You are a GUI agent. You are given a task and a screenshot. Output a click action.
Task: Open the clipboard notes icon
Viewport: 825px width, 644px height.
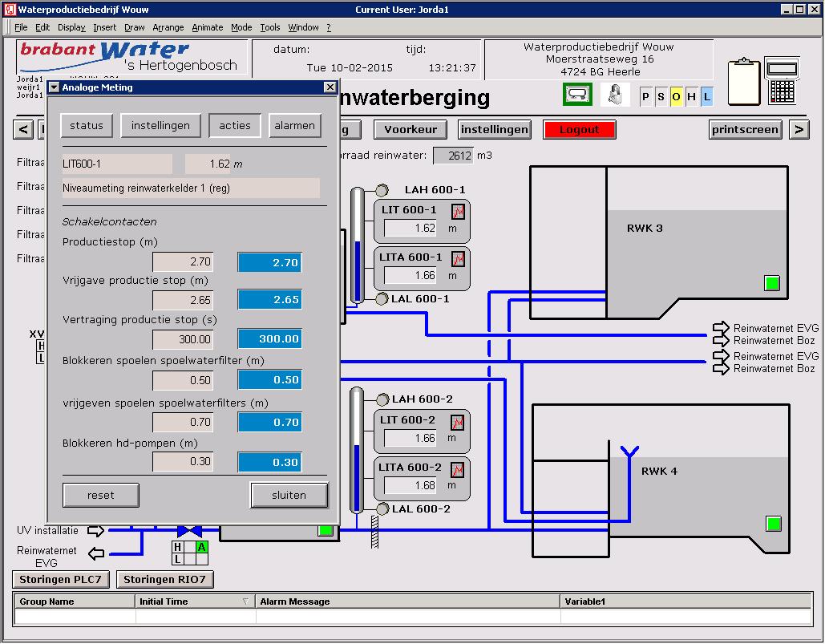click(x=743, y=83)
